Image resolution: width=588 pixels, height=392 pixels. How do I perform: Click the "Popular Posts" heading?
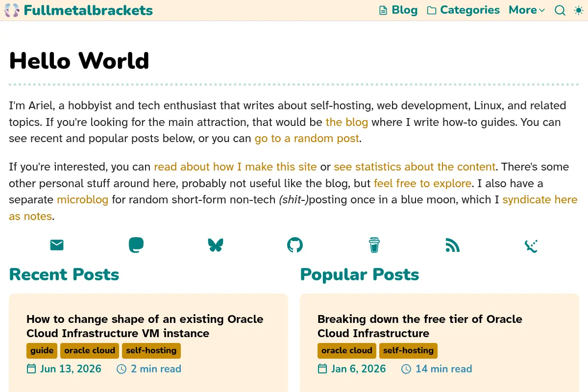(360, 274)
